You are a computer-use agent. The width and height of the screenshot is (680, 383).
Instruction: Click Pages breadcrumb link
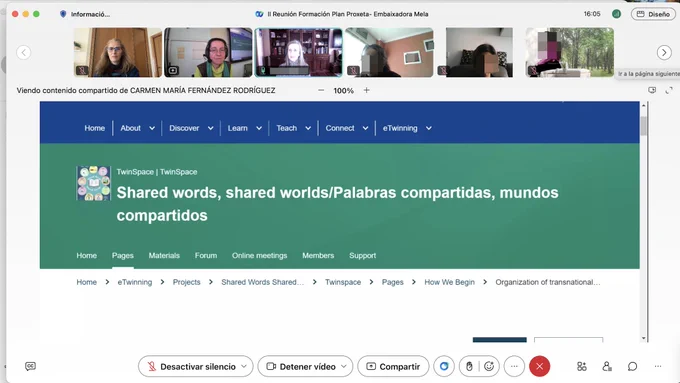tap(392, 282)
